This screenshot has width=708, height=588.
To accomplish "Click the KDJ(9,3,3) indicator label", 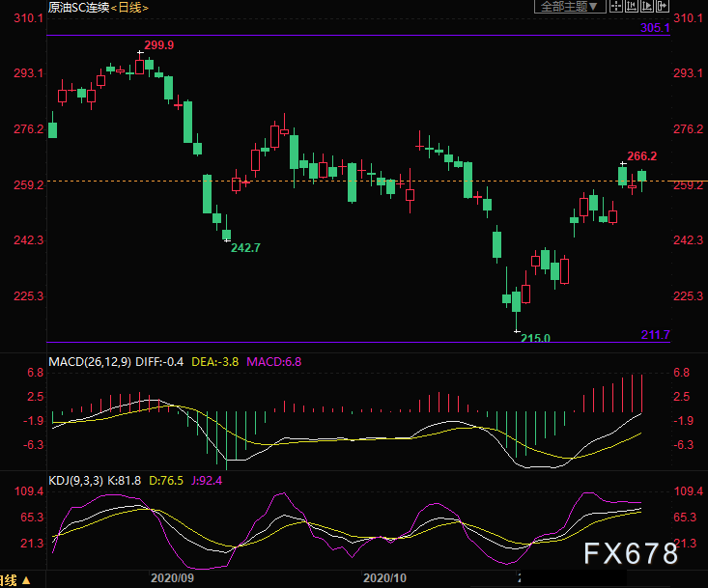I will [76, 481].
